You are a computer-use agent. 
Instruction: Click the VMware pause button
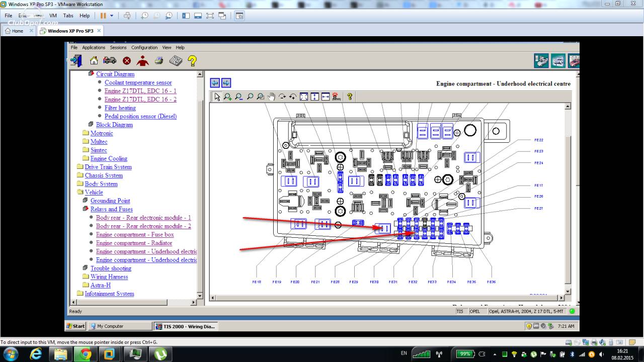[x=103, y=16]
